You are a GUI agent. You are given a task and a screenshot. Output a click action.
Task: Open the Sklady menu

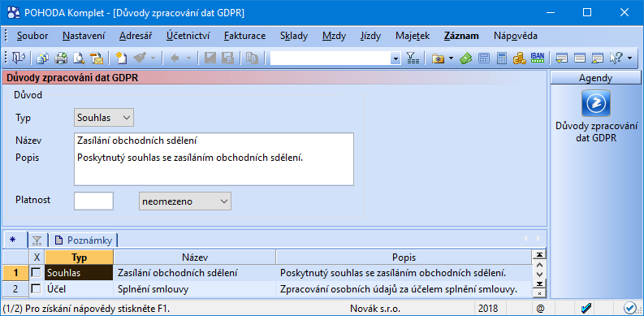pyautogui.click(x=294, y=36)
